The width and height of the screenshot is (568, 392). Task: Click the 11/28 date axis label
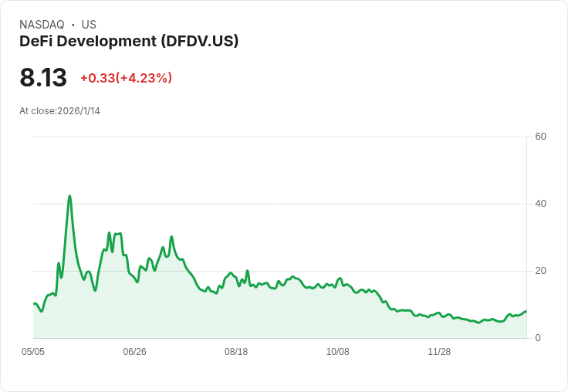click(x=439, y=351)
